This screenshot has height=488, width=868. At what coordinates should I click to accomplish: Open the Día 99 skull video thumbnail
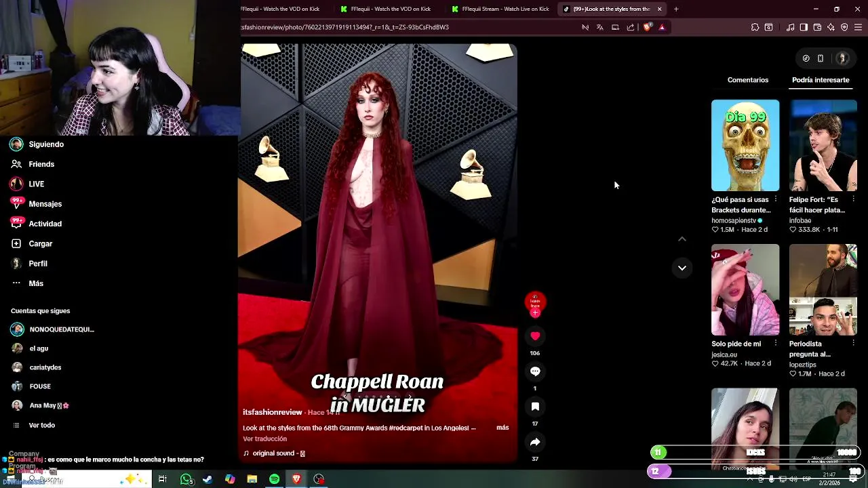[x=745, y=145]
